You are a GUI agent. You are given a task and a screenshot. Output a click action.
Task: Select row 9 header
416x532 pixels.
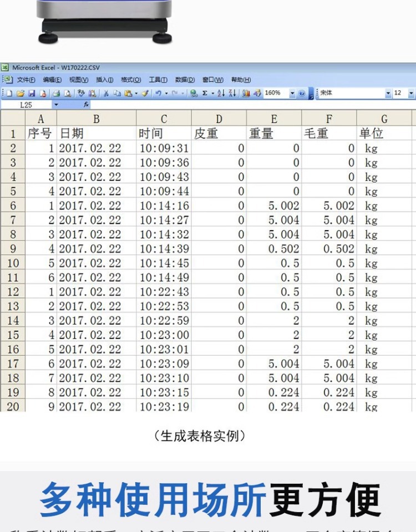[x=13, y=249]
